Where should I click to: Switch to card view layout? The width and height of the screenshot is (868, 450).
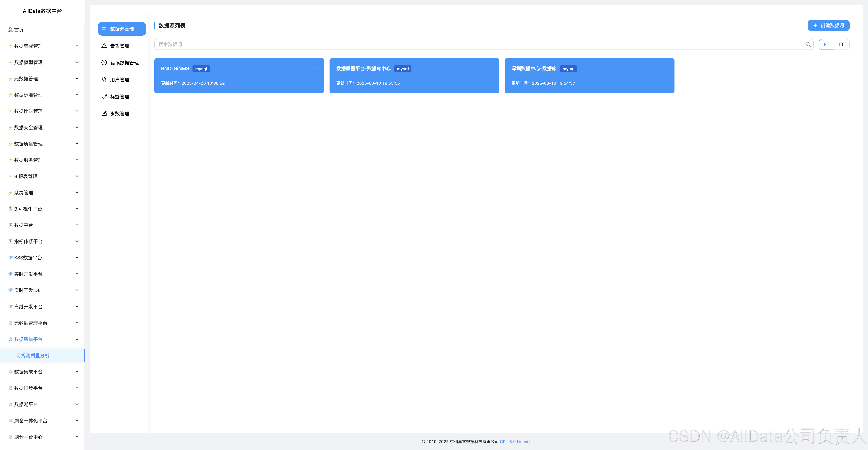click(x=827, y=44)
